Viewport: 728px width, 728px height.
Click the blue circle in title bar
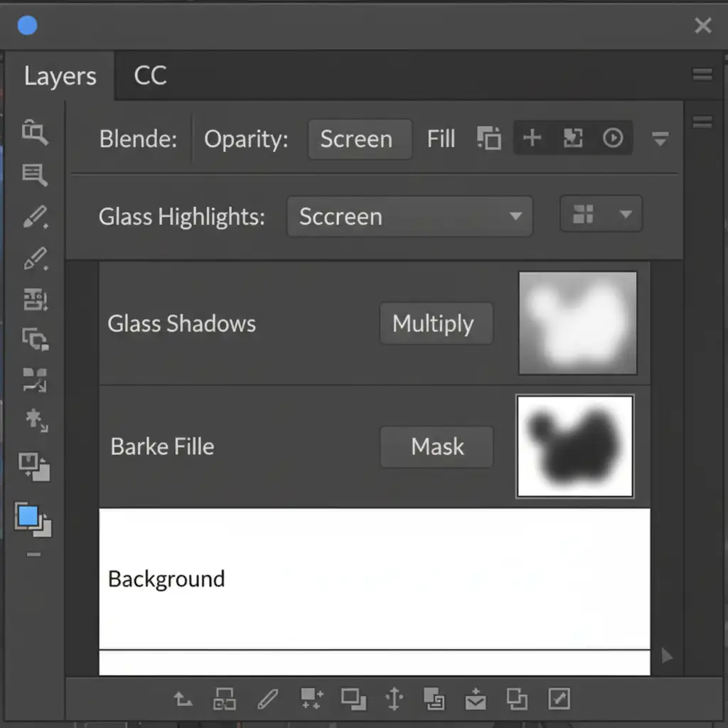[27, 26]
